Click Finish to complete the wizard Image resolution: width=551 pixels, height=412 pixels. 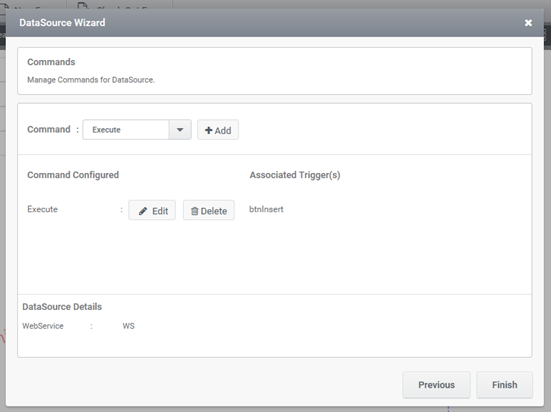pyautogui.click(x=505, y=385)
